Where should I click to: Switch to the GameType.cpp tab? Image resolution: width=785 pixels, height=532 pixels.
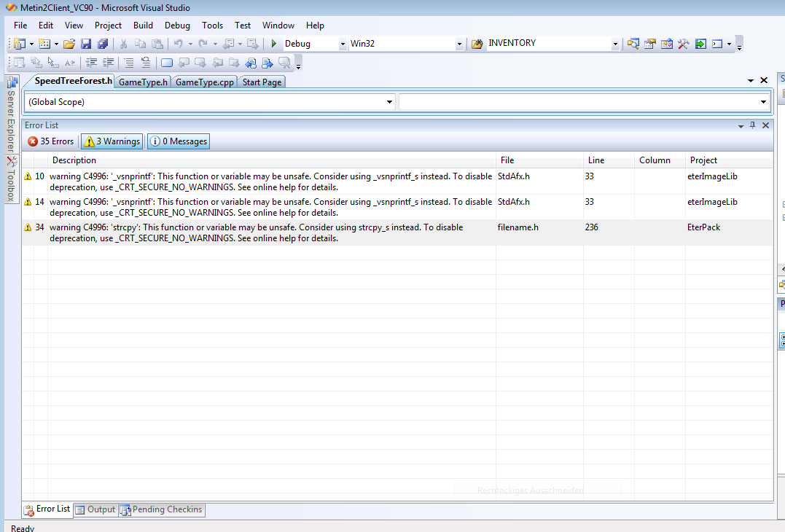[x=204, y=82]
